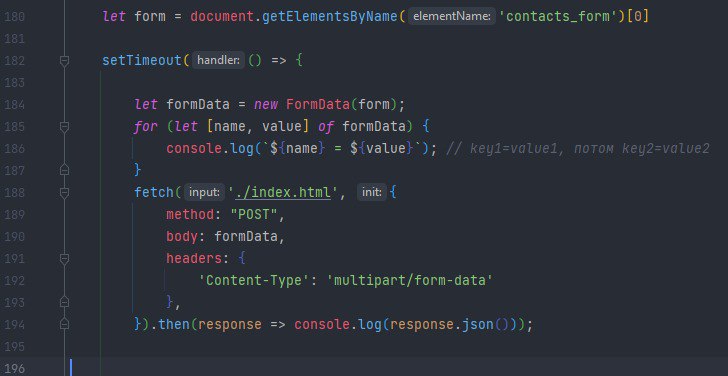Place cursor on 'getElementsByName' method call
Image resolution: width=728 pixels, height=376 pixels.
pyautogui.click(x=330, y=17)
